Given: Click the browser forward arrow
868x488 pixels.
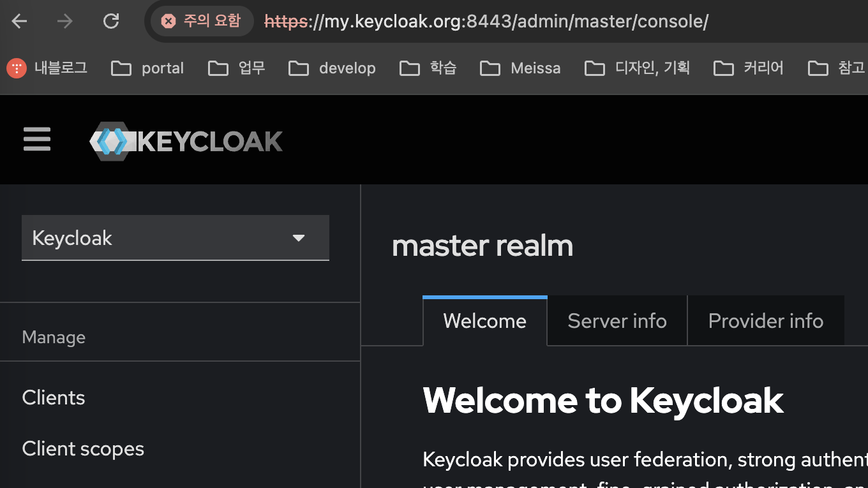Looking at the screenshot, I should pos(65,22).
